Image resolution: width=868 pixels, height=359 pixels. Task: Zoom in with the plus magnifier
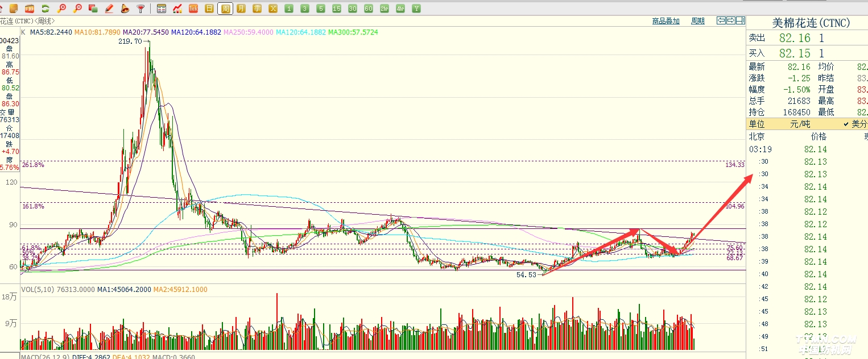(61, 9)
